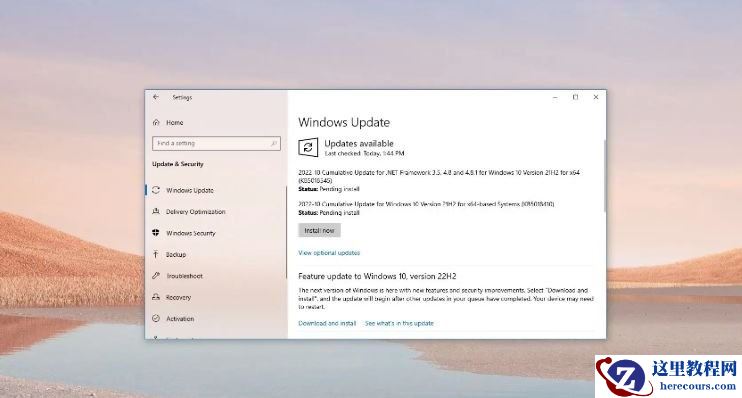
Task: Open the Recovery section
Action: coord(178,297)
